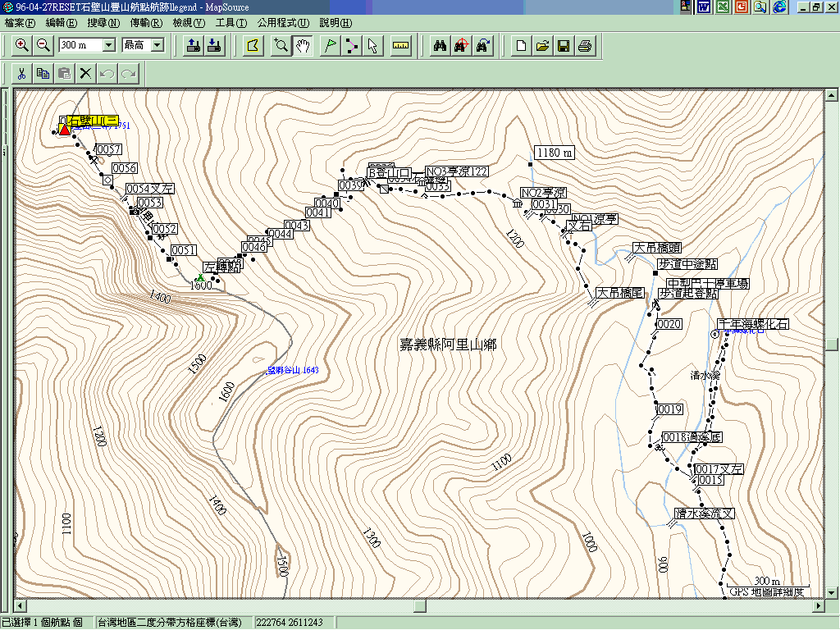Click the receive from GPS device icon

tap(214, 46)
